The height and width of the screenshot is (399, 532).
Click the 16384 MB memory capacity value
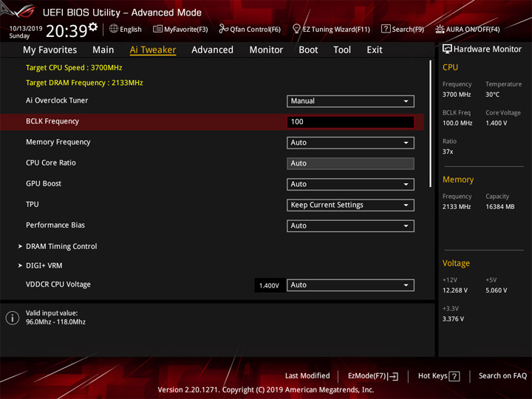click(500, 207)
